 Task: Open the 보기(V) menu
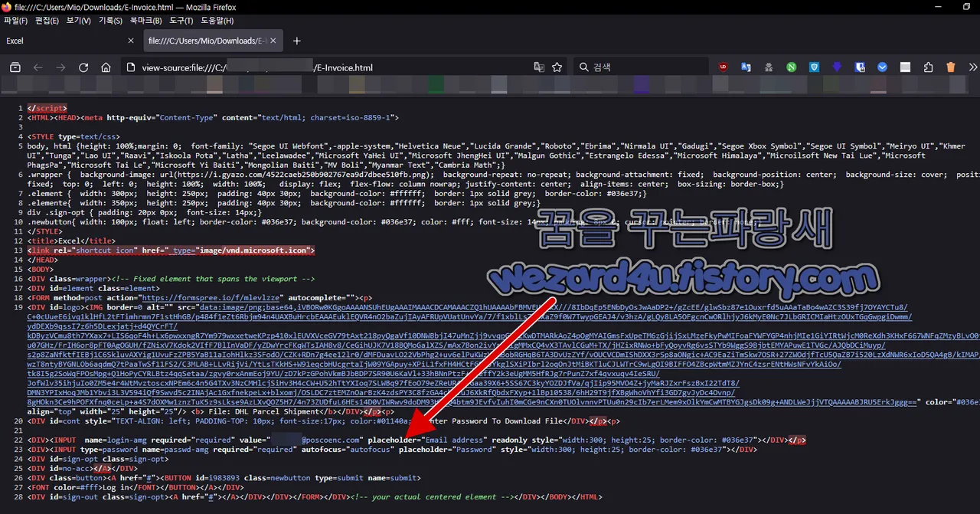point(79,21)
